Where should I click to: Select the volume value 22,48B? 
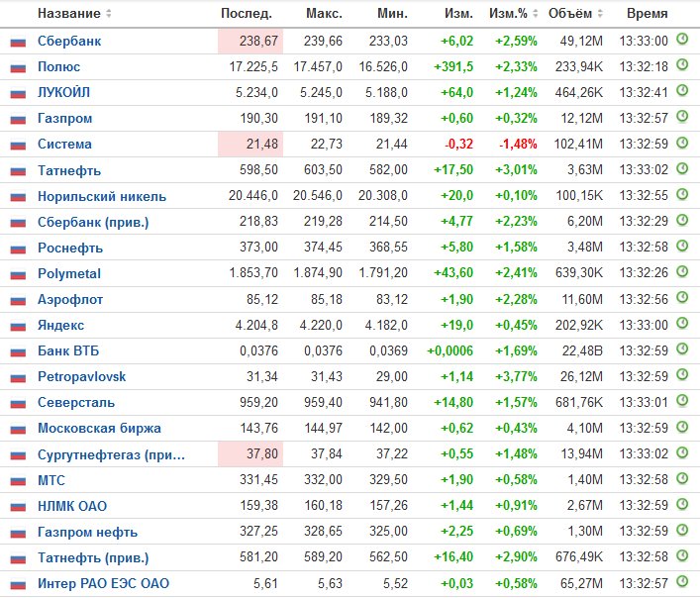point(582,350)
